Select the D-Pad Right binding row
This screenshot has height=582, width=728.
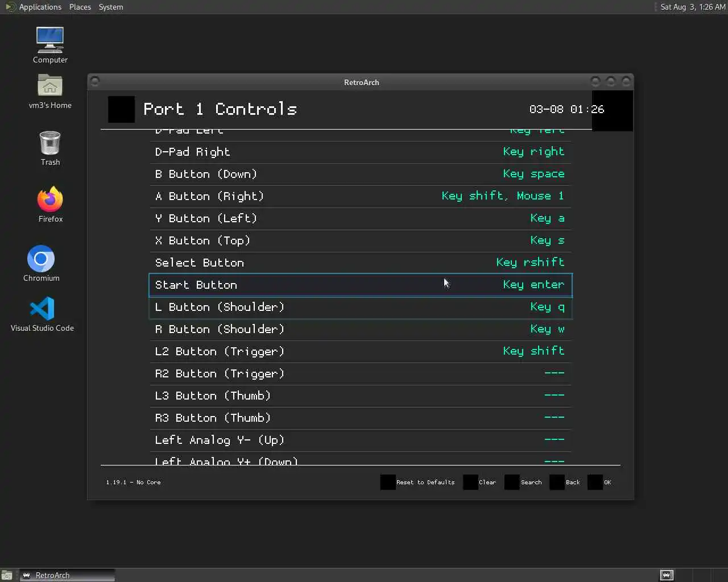click(x=361, y=152)
